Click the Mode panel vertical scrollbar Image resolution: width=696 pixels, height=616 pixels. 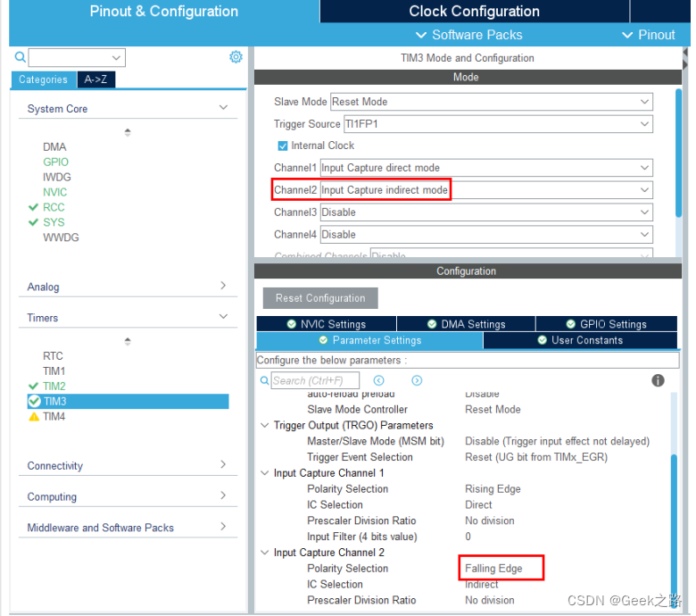[678, 154]
